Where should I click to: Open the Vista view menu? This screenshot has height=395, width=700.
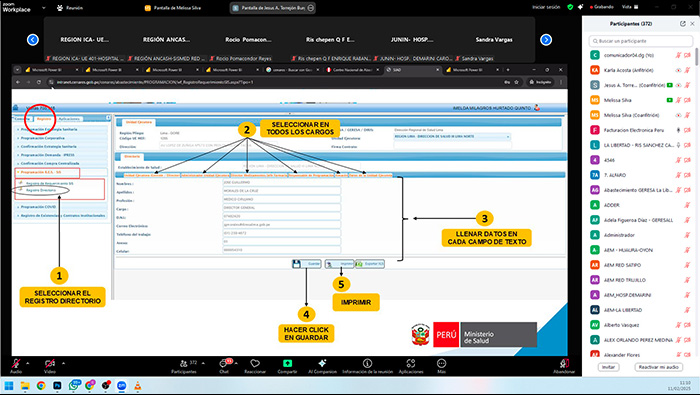630,7
